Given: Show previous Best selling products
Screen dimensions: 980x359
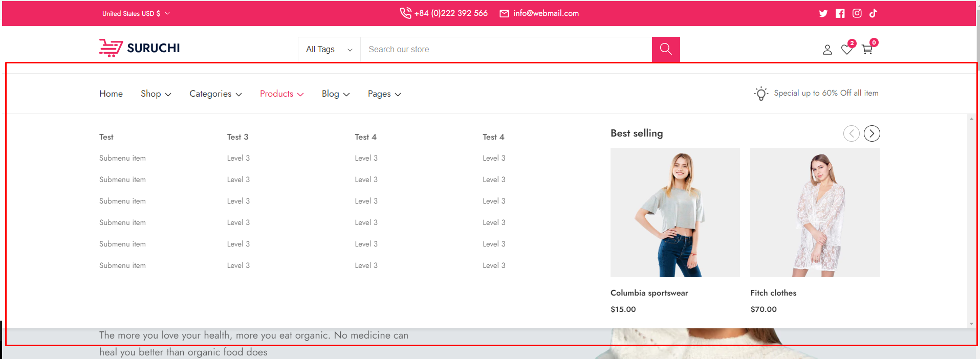Looking at the screenshot, I should pyautogui.click(x=851, y=133).
